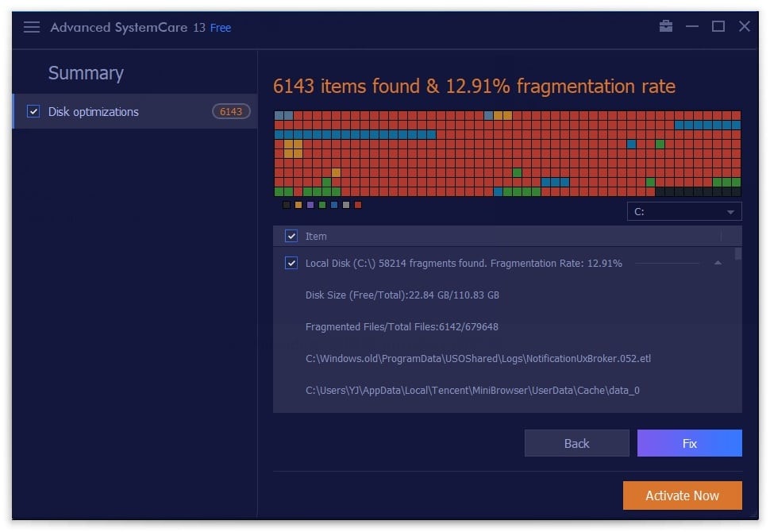770x532 pixels.
Task: Select the NotificationUxBroker.052.etl file path
Action: [x=478, y=359]
